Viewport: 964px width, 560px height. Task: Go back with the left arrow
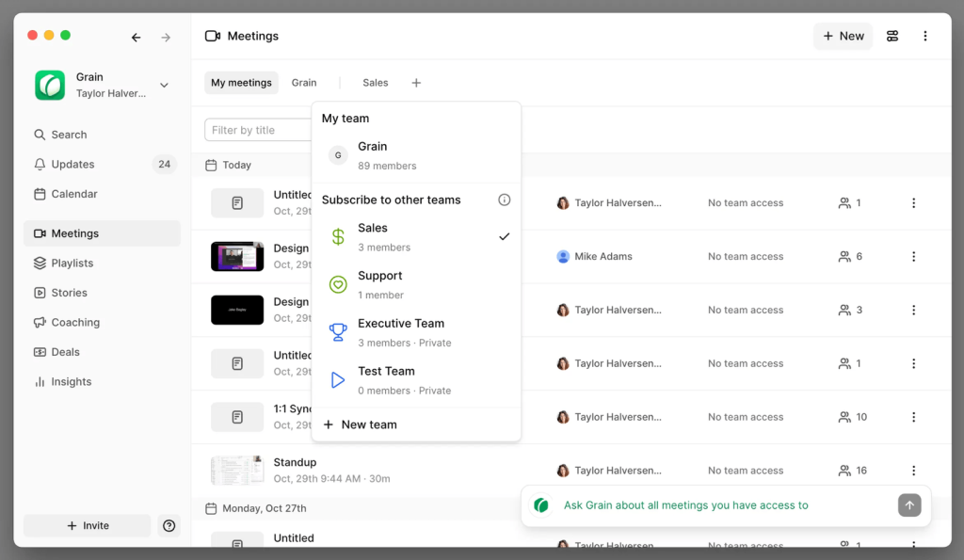click(136, 38)
